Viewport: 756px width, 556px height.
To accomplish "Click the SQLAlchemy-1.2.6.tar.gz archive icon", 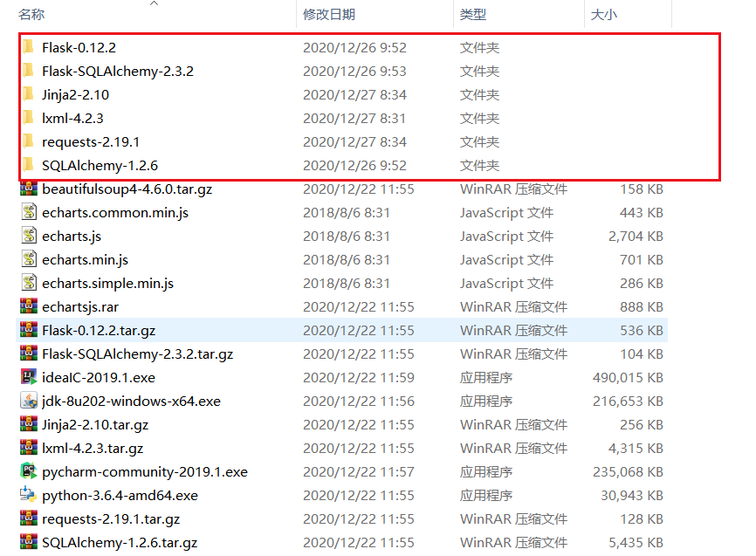I will click(x=29, y=542).
